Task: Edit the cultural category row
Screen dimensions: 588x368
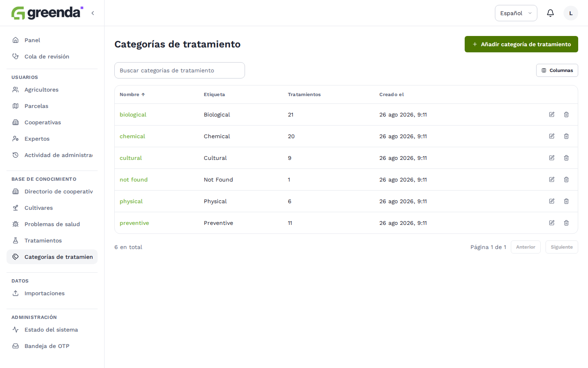Action: point(552,158)
